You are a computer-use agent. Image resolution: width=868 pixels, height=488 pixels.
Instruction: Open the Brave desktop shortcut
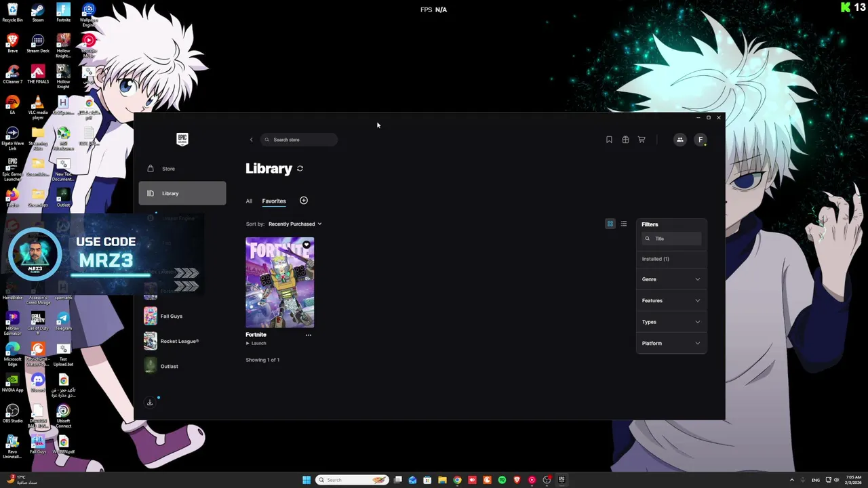click(12, 43)
